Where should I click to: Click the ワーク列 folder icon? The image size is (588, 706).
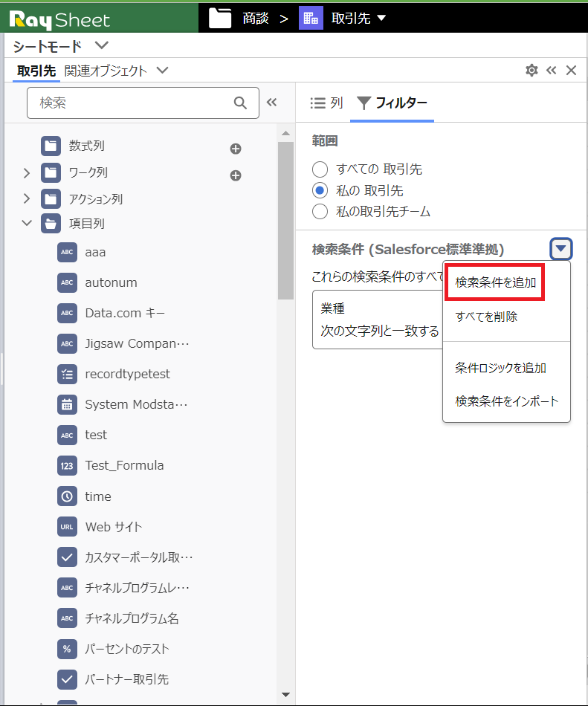51,172
